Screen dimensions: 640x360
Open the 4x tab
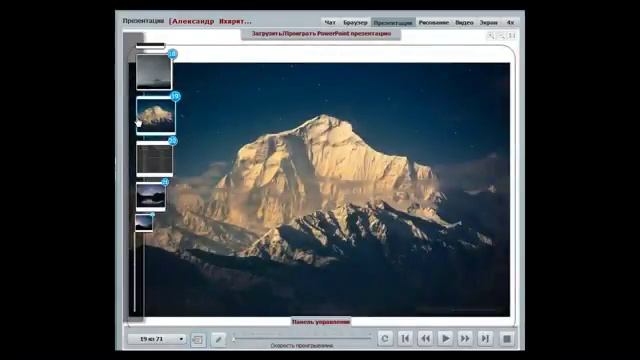(x=510, y=22)
